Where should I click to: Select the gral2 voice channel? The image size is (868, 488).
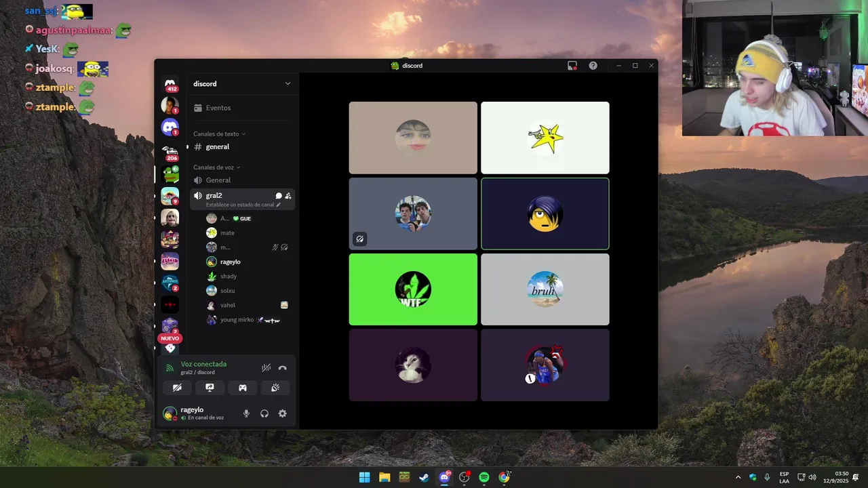coord(242,199)
